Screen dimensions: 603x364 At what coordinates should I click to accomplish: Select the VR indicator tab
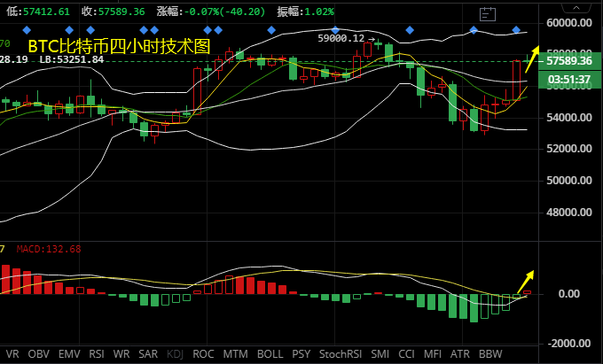pyautogui.click(x=12, y=353)
